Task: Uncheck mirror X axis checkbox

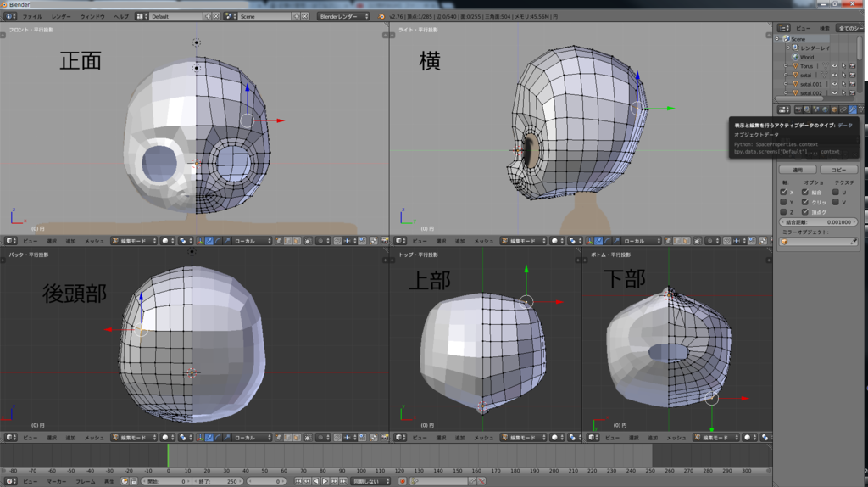Action: click(x=783, y=193)
